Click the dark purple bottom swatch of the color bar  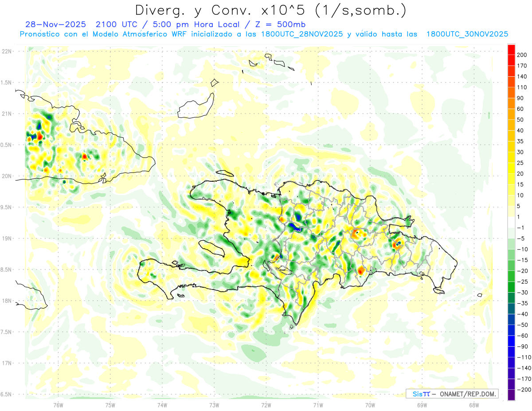tap(511, 395)
